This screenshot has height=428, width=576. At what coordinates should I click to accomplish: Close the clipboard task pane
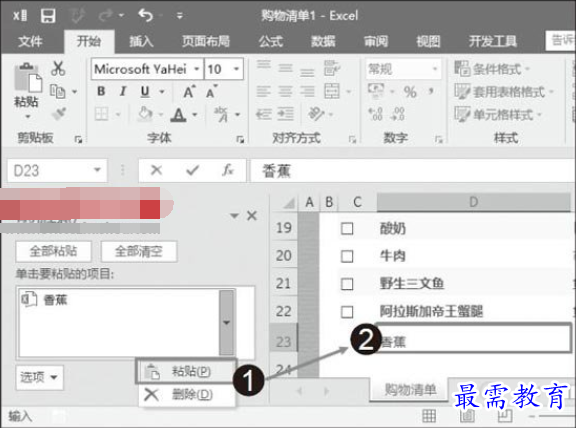coord(252,216)
